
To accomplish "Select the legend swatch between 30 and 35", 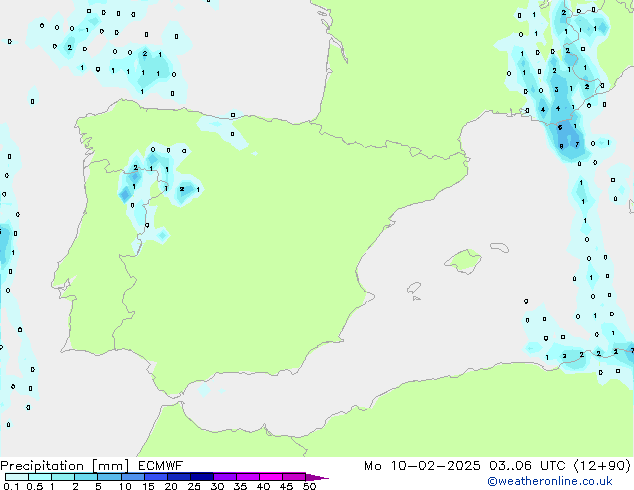I will coord(227,477).
